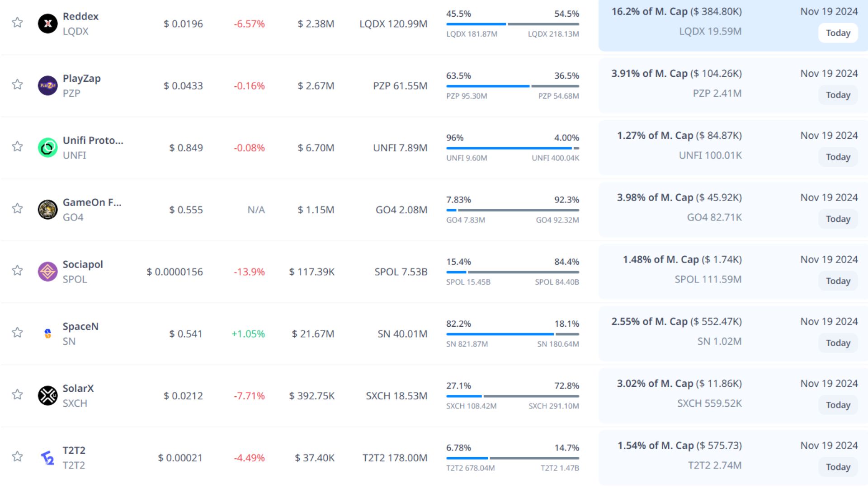Screen dimensions: 868x488
Task: Click GameOn Forge unlock progress bar
Action: click(x=512, y=210)
